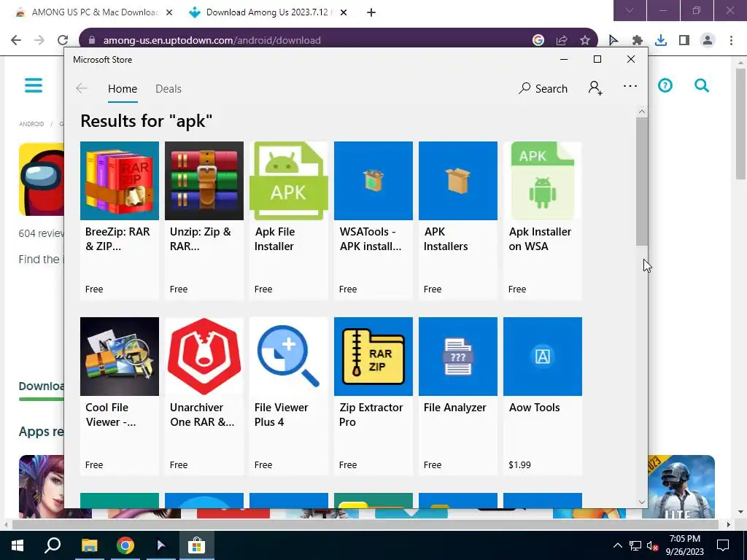Open the File Analyzer icon
This screenshot has width=747, height=560.
point(458,356)
